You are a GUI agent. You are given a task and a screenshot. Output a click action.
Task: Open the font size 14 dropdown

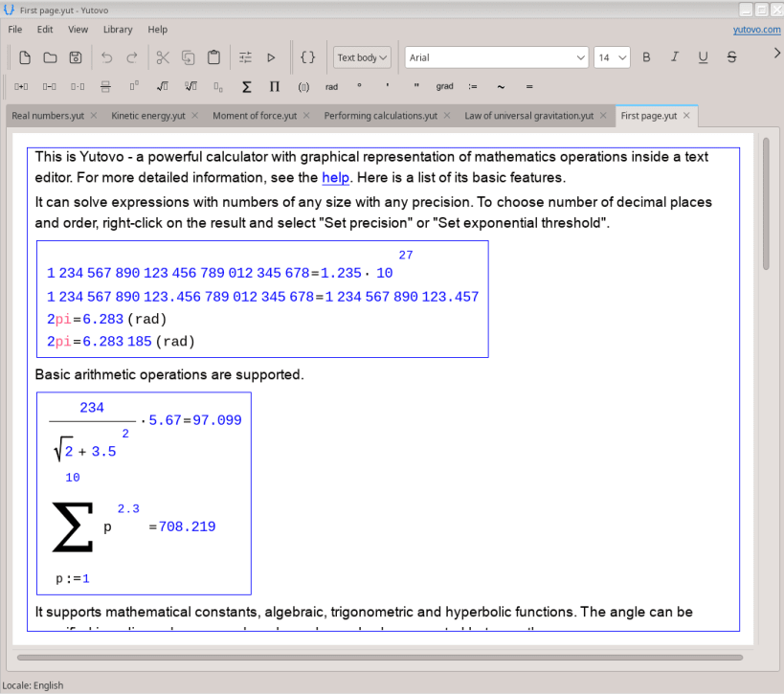tap(612, 57)
